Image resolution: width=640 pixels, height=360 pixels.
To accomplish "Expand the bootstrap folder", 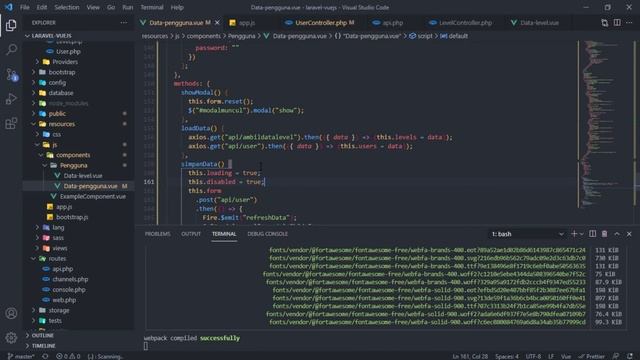I will pyautogui.click(x=62, y=72).
